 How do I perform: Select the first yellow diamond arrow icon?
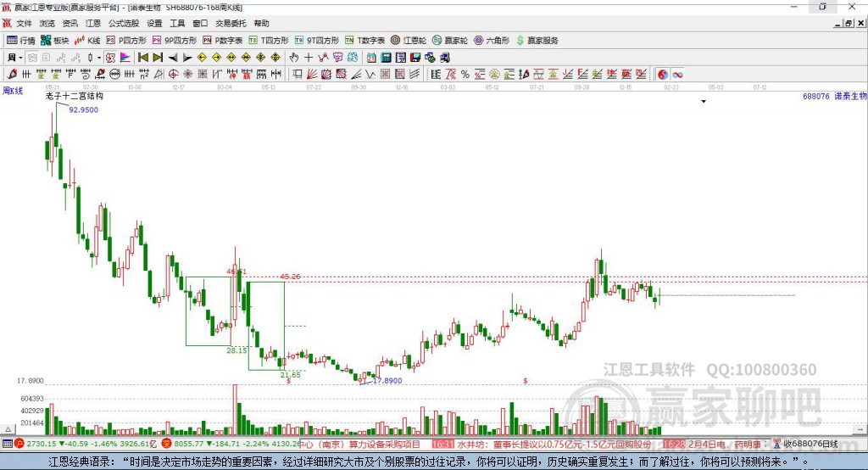point(202,58)
